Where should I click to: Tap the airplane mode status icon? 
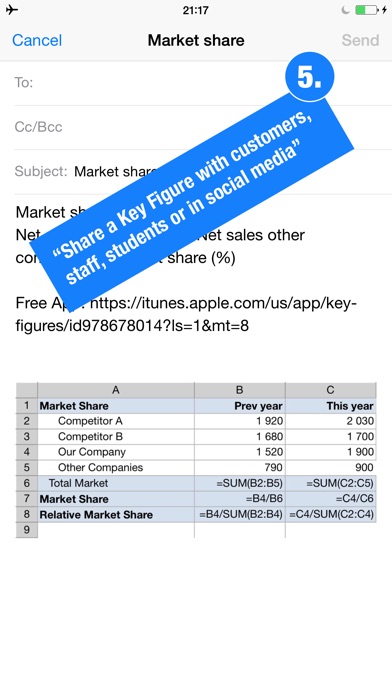tap(12, 10)
